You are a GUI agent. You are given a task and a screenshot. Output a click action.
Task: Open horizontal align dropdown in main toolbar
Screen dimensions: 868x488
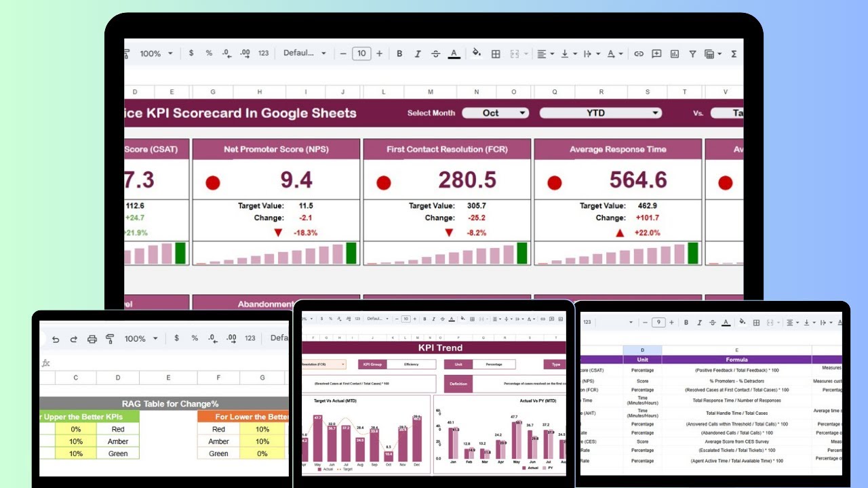545,54
